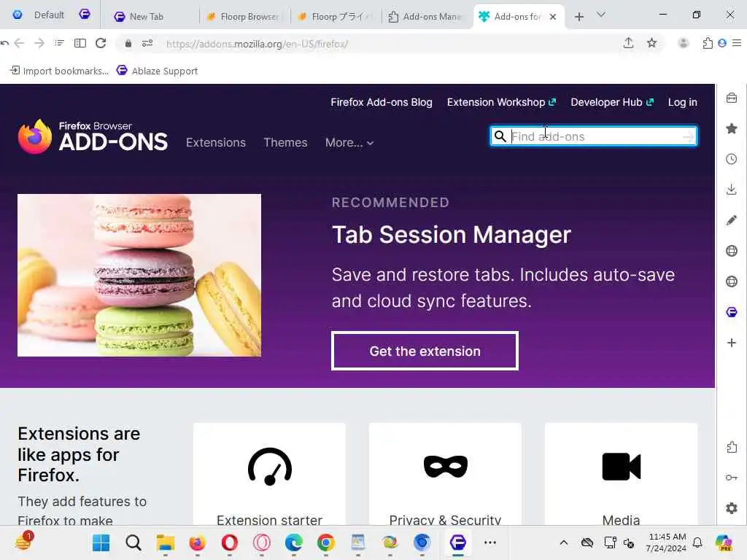The image size is (747, 560).
Task: Click the Floorp logo next to Default
Action: point(85,15)
